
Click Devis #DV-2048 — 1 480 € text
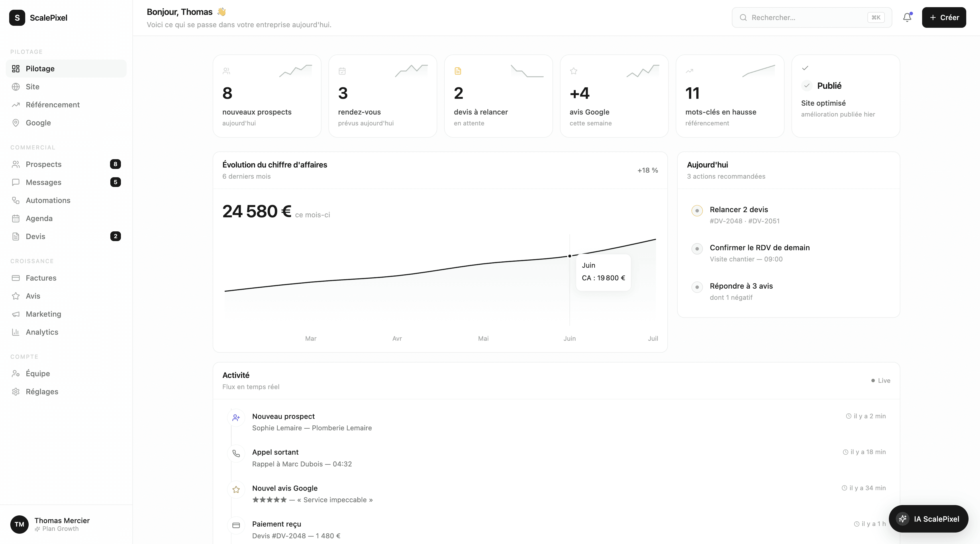296,536
